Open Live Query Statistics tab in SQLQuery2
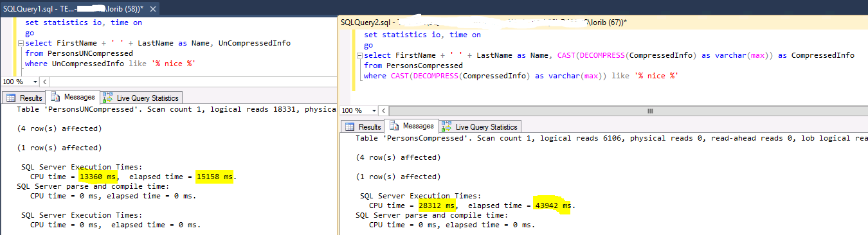This screenshot has height=235, width=868. [480, 127]
